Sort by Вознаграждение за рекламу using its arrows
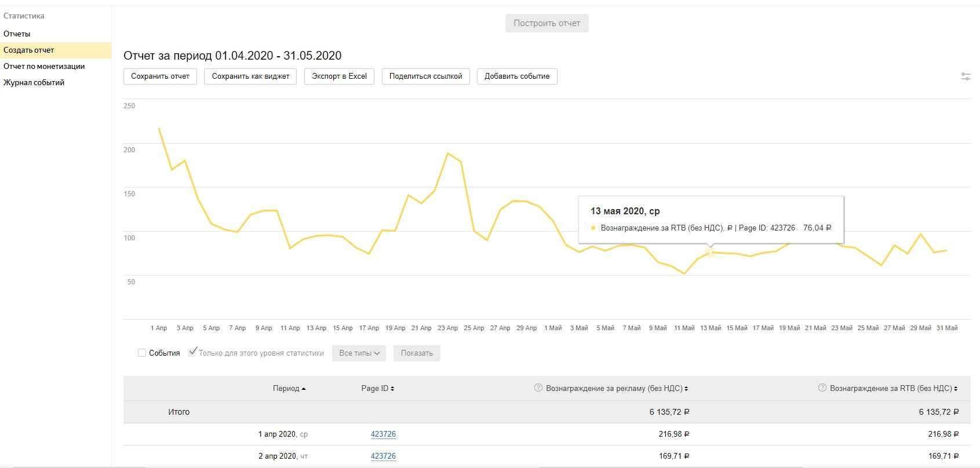The width and height of the screenshot is (980, 468). pyautogui.click(x=686, y=389)
